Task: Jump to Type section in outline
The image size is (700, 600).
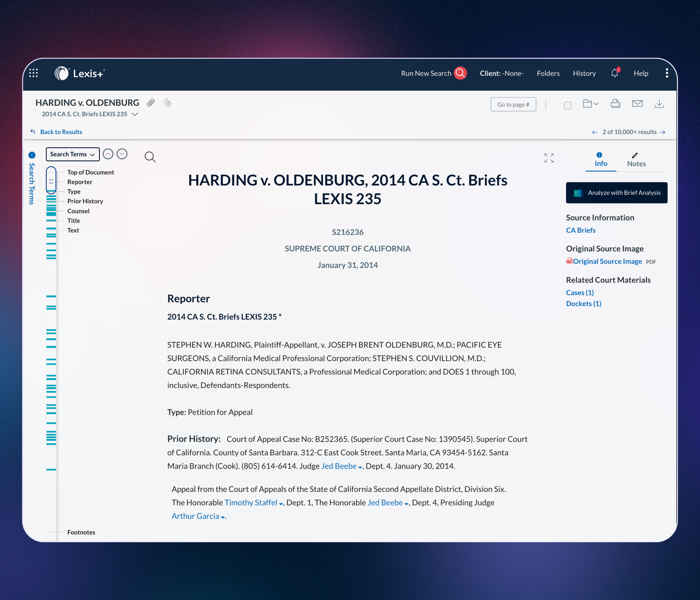Action: (x=74, y=192)
